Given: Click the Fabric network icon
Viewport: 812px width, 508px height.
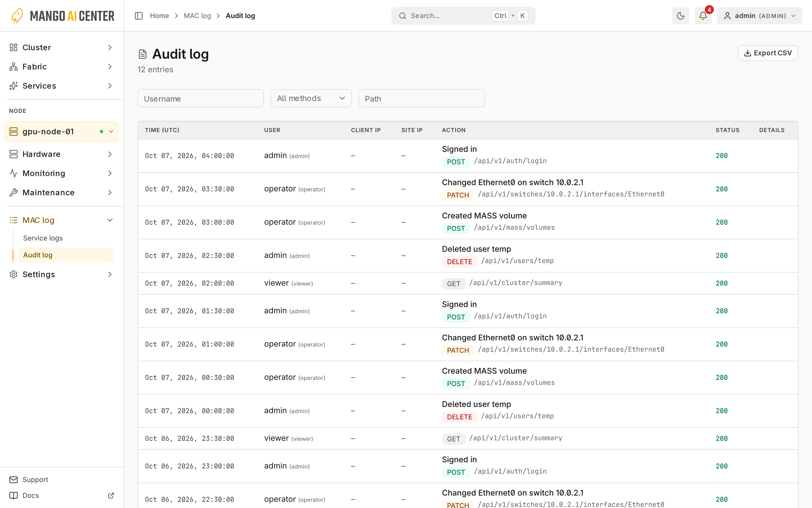Looking at the screenshot, I should 13,67.
